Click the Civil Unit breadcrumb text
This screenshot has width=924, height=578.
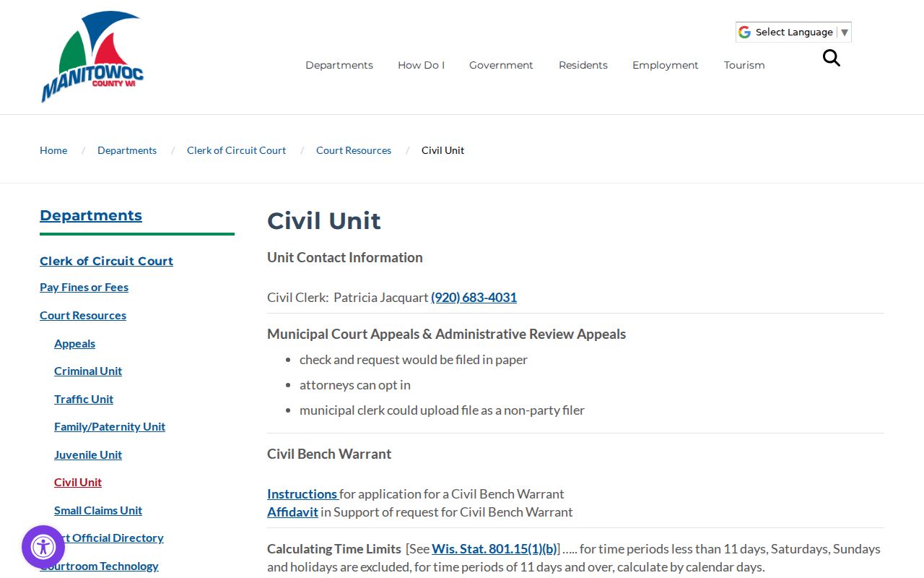pos(443,150)
